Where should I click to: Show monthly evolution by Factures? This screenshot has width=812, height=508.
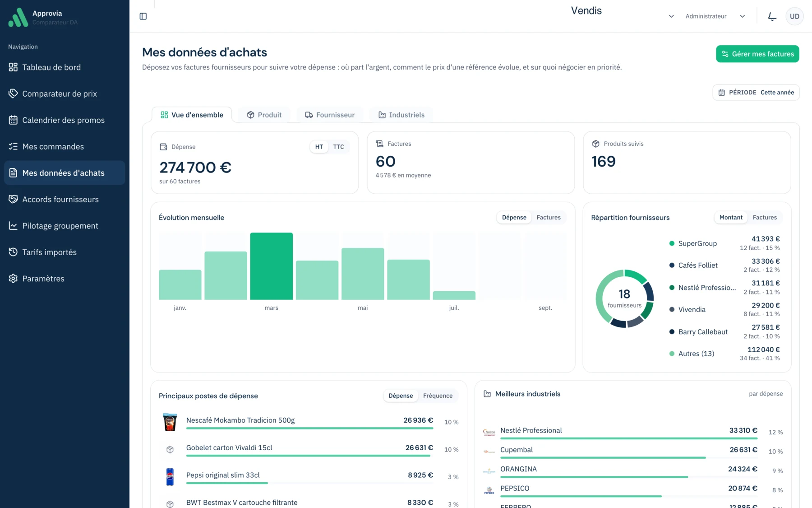[x=549, y=218]
